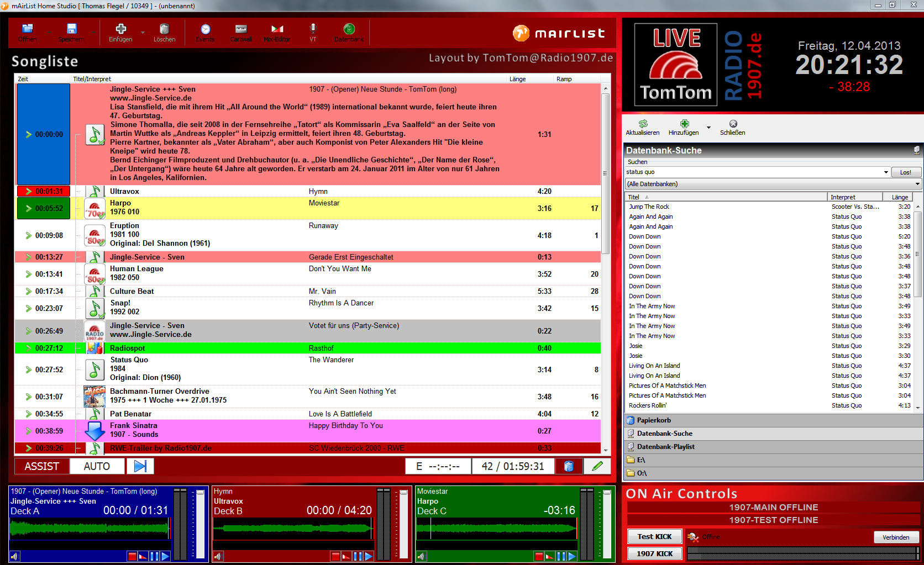The image size is (924, 565).
Task: Click the status quo search input field
Action: coord(753,172)
